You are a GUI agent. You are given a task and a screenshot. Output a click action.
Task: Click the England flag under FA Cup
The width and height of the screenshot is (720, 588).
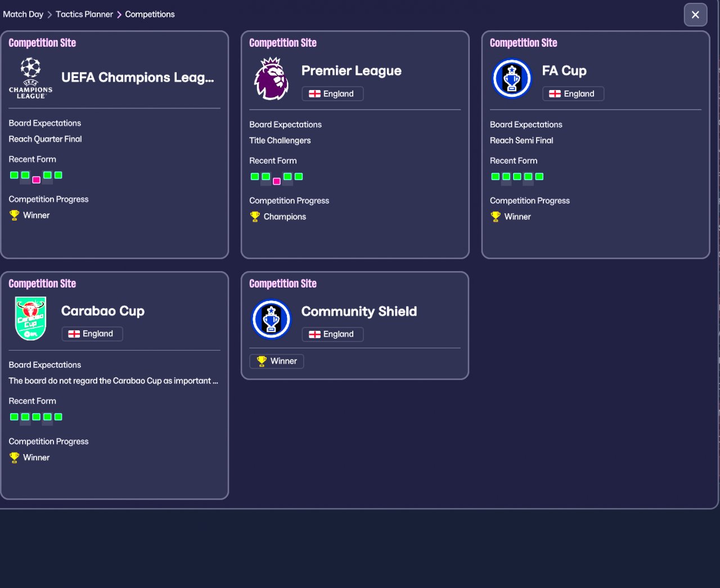tap(555, 94)
